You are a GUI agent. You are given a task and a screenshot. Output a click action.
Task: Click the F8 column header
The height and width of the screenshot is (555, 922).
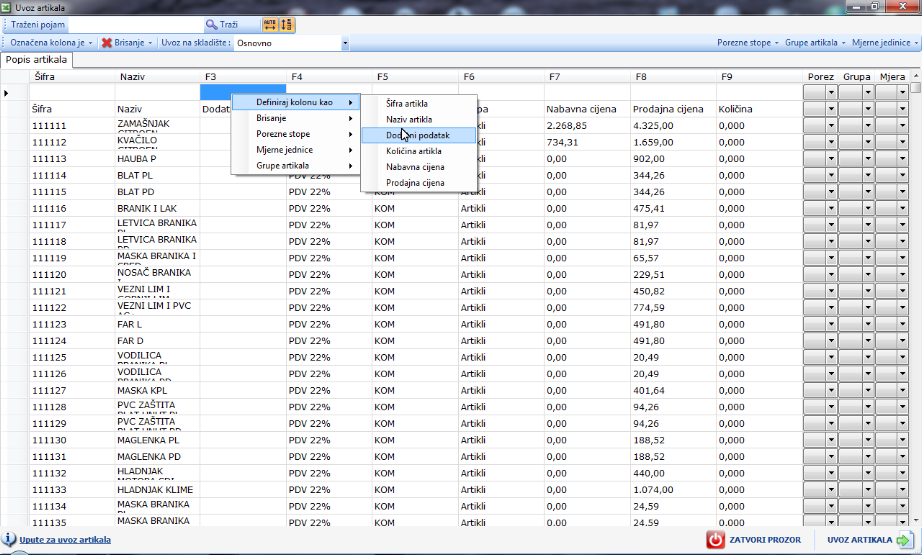coord(673,76)
